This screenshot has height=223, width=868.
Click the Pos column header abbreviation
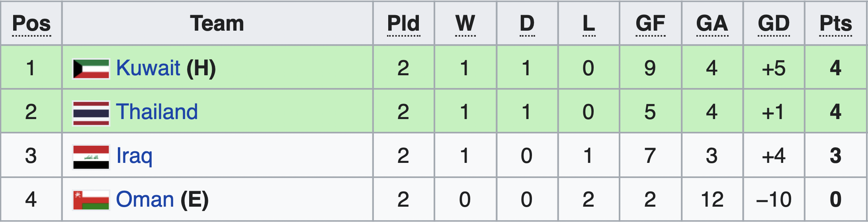point(31,23)
